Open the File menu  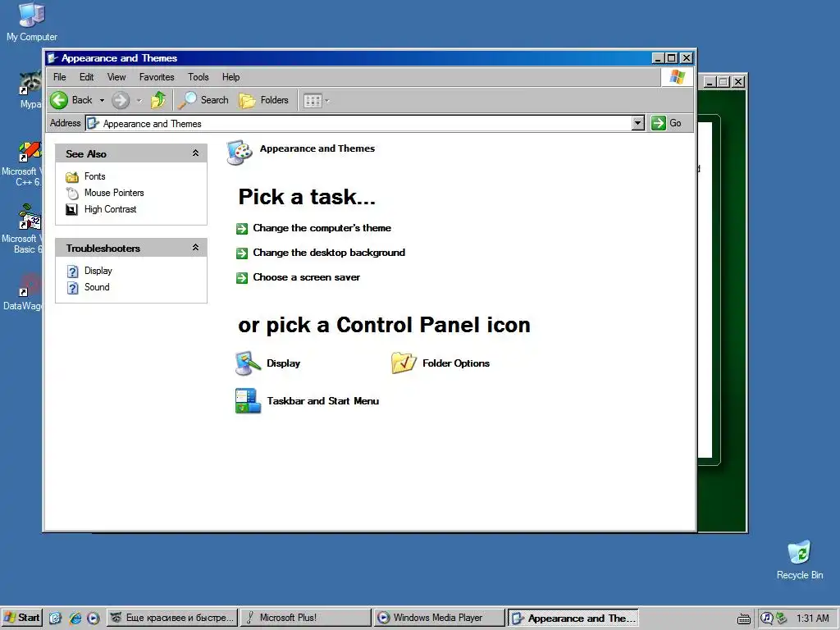pos(59,77)
